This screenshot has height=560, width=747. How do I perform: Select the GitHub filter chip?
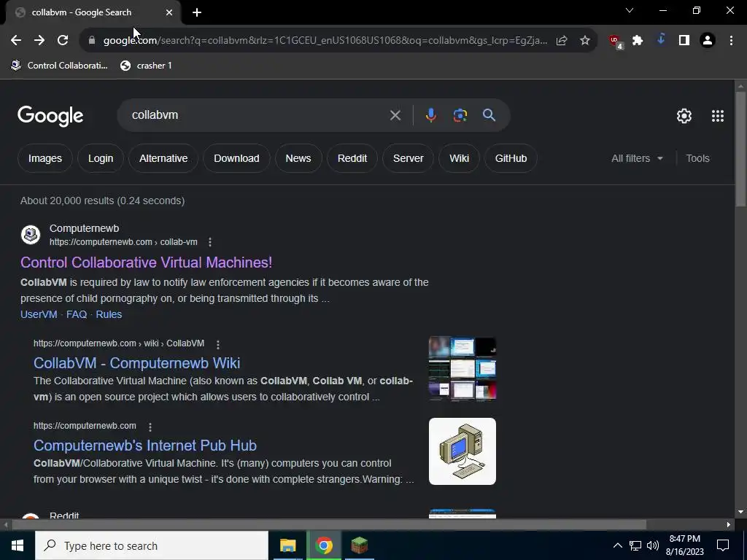click(x=511, y=158)
